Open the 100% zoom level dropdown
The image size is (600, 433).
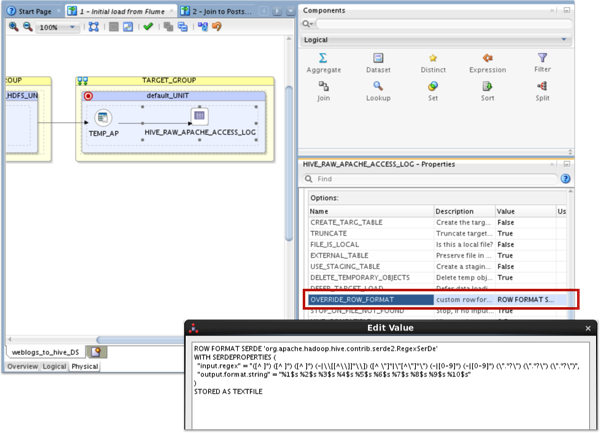tap(57, 27)
